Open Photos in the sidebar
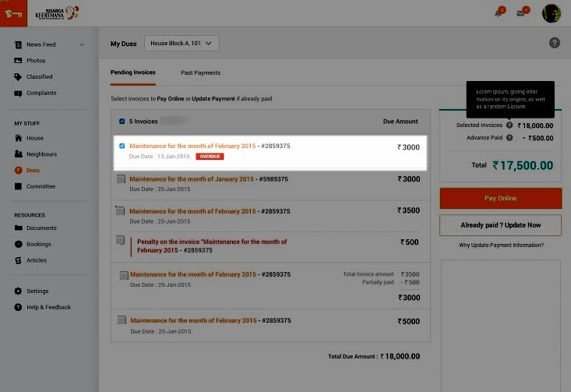This screenshot has height=392, width=571. click(x=36, y=61)
